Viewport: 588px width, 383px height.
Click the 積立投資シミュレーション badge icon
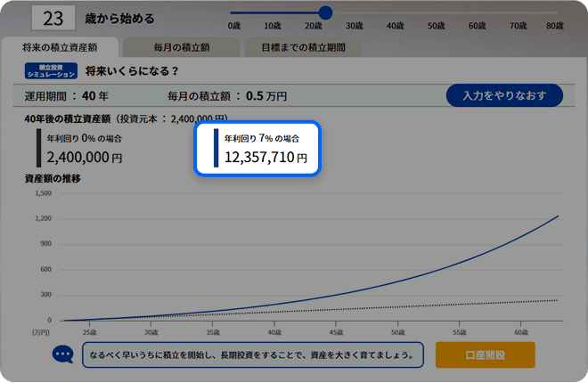click(x=51, y=71)
